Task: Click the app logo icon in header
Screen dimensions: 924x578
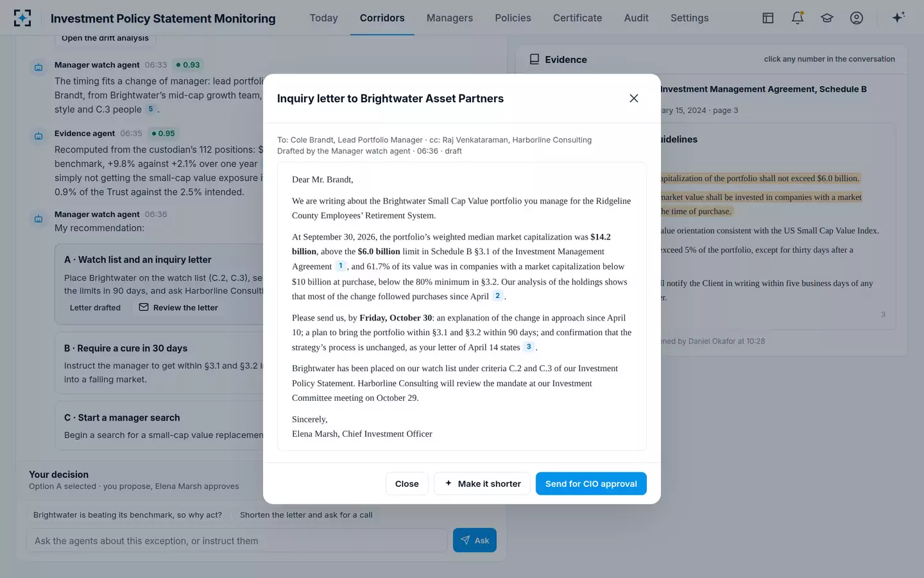Action: pos(22,18)
